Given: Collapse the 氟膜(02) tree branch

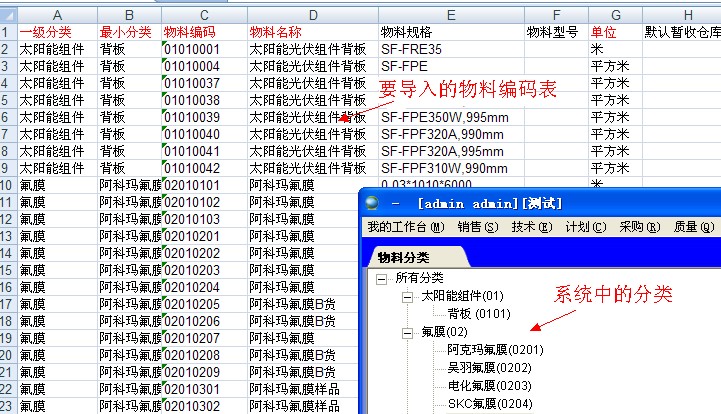Looking at the screenshot, I should pos(408,332).
